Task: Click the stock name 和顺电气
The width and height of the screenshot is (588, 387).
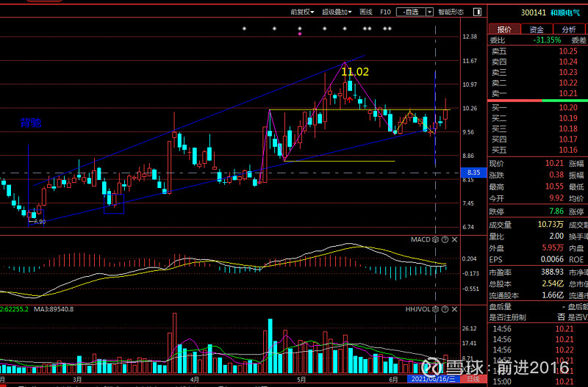Action: click(564, 12)
